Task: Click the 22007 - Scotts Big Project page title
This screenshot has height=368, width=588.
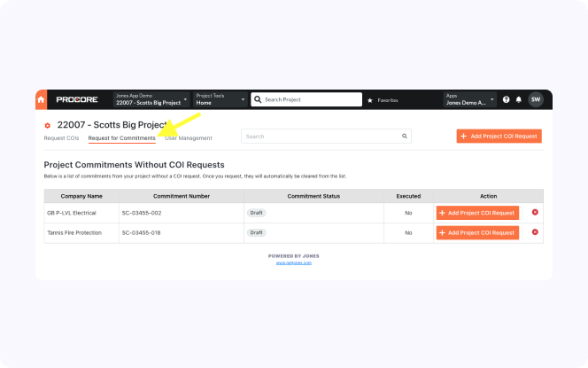Action: pos(112,125)
